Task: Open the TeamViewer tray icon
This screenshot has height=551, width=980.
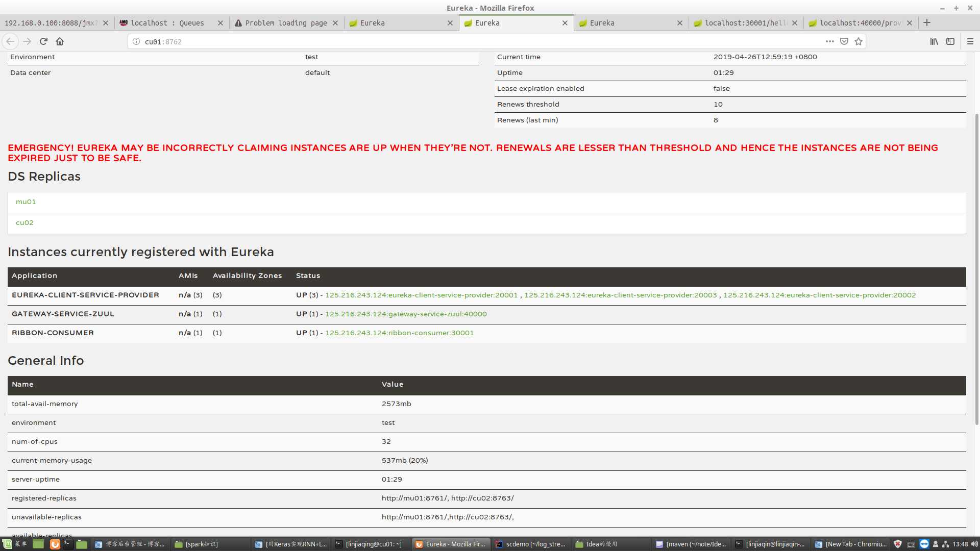Action: tap(924, 544)
